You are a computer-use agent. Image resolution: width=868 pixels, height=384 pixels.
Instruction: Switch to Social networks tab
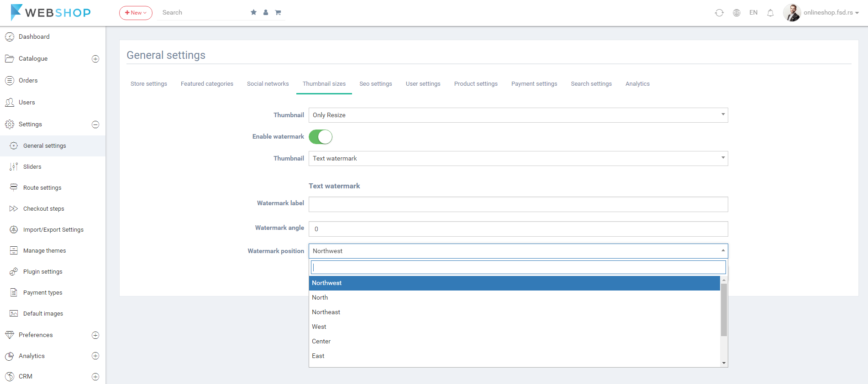[268, 84]
